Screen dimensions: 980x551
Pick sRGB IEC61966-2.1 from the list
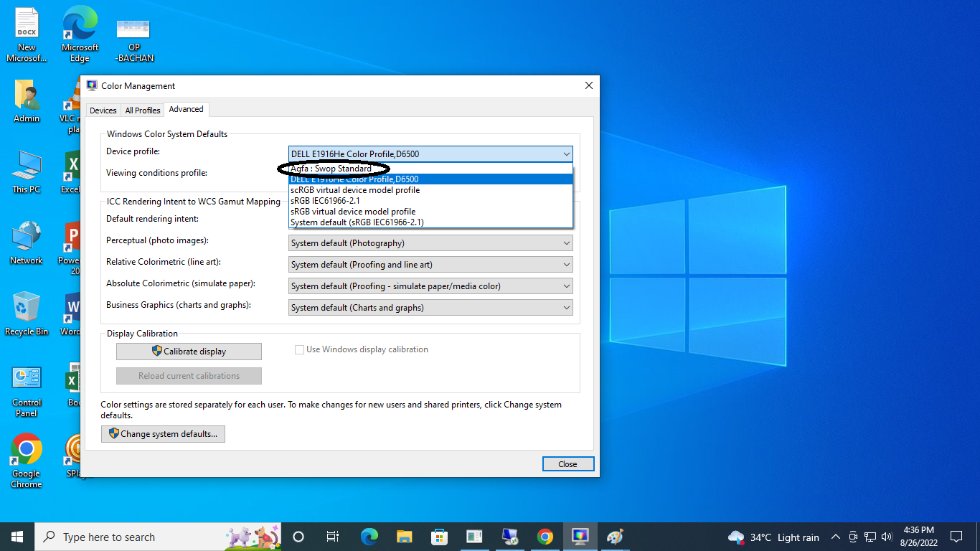pos(430,201)
